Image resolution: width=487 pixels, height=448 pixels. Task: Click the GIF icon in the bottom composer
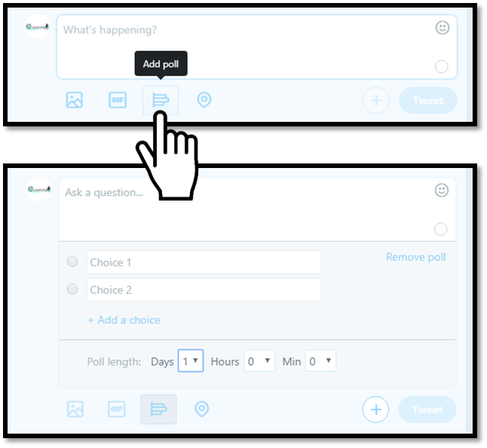pyautogui.click(x=117, y=409)
